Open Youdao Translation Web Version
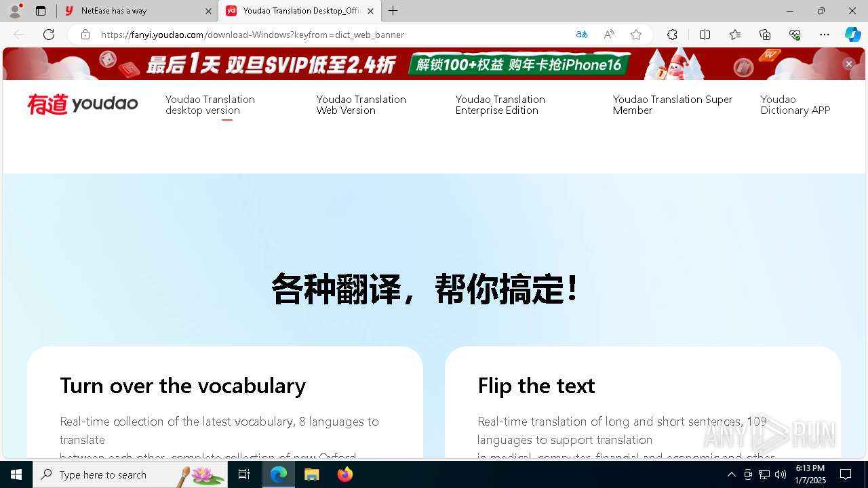The image size is (868, 488). 361,105
